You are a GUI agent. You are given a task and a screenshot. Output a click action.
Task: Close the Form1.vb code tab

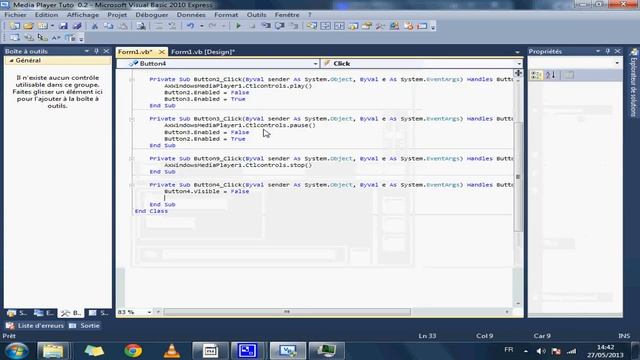[162, 52]
